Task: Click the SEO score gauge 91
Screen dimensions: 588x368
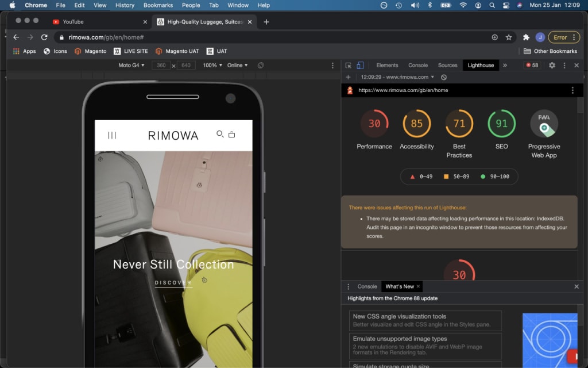Action: (x=502, y=124)
